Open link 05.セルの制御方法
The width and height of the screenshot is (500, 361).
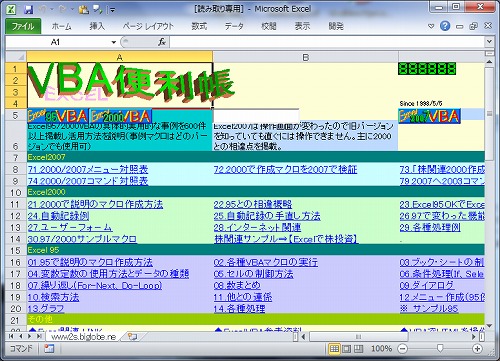click(x=253, y=274)
